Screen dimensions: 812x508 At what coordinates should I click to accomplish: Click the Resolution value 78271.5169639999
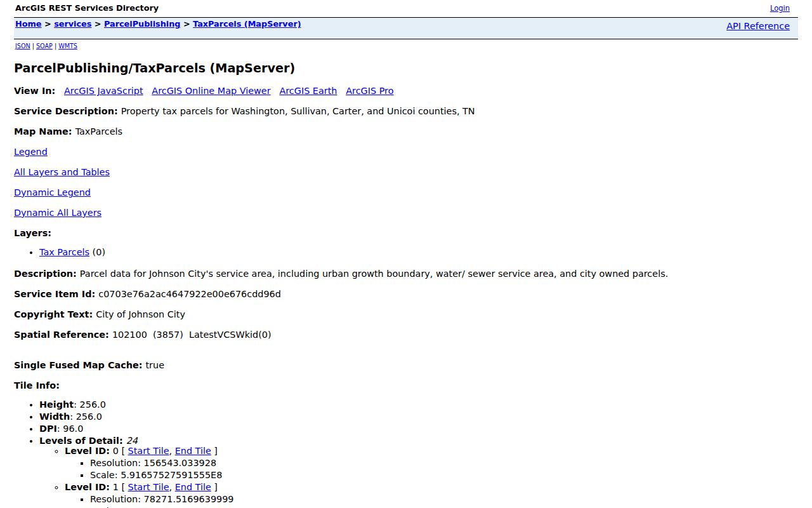(188, 499)
